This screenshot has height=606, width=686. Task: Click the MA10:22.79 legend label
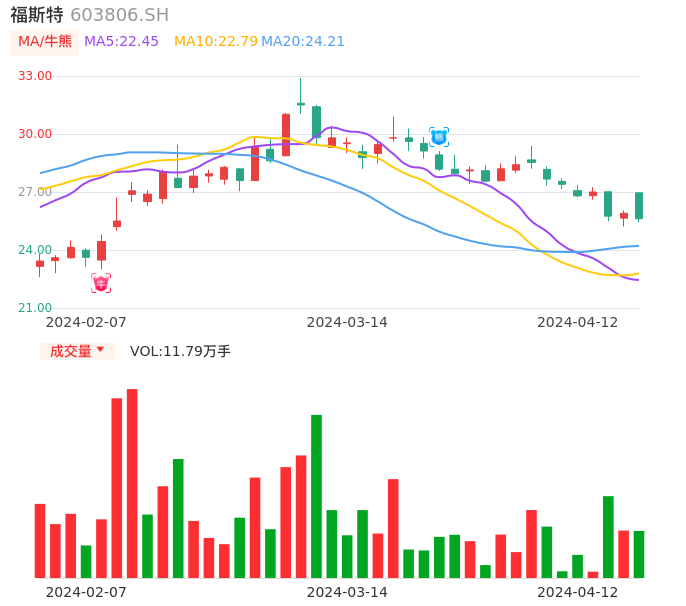[214, 42]
